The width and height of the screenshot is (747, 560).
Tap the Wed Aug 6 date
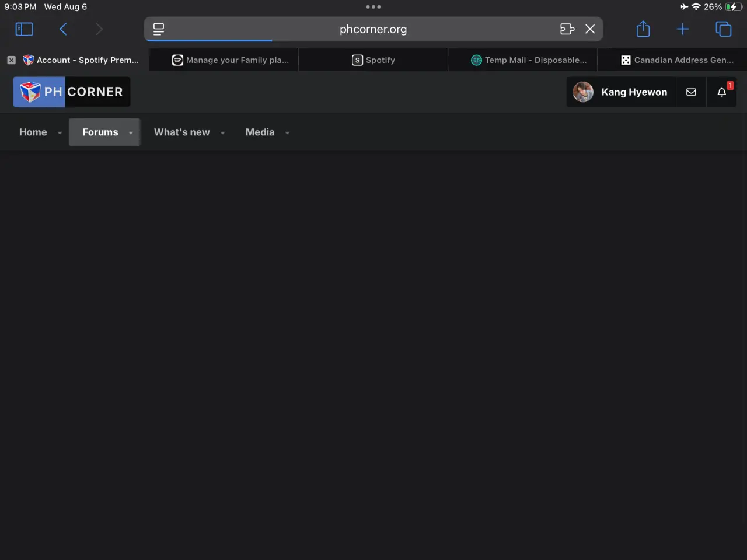pyautogui.click(x=65, y=7)
